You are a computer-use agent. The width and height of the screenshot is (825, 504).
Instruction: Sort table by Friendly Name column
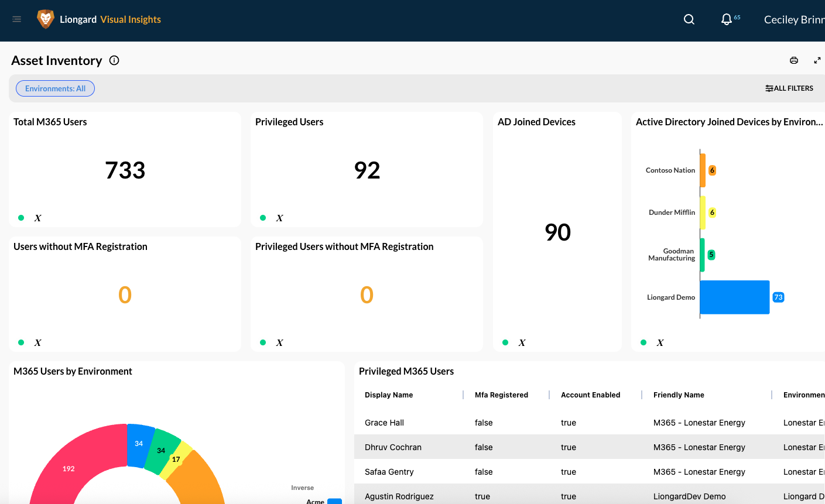click(679, 395)
